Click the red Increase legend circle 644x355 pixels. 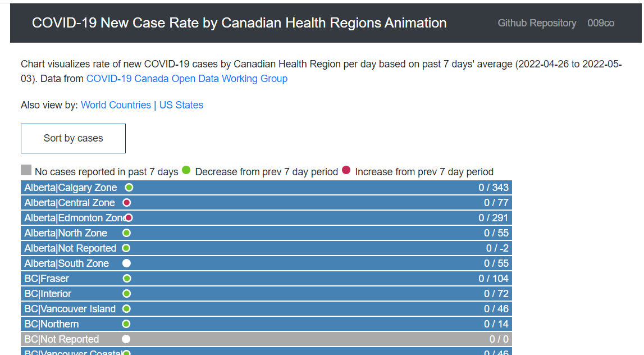tap(346, 170)
